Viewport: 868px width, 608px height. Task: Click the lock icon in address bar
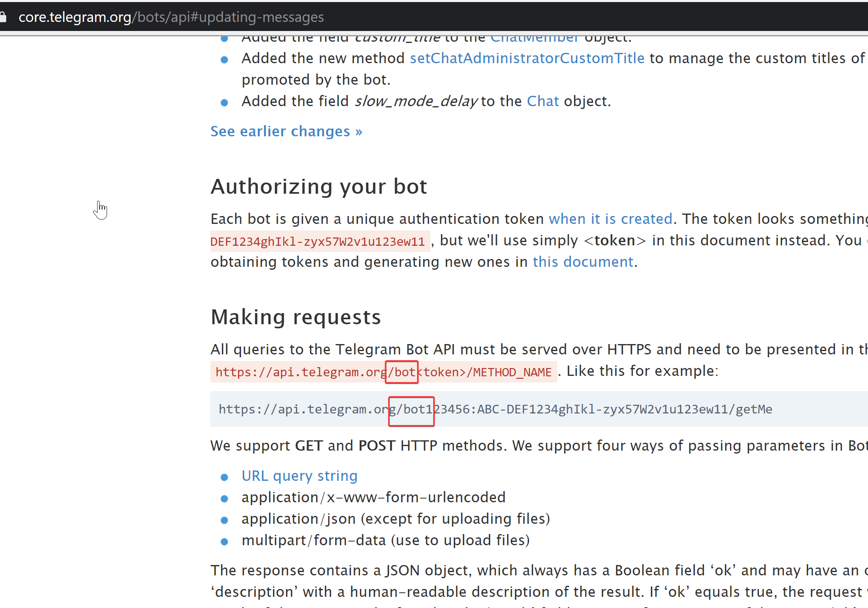click(x=3, y=17)
